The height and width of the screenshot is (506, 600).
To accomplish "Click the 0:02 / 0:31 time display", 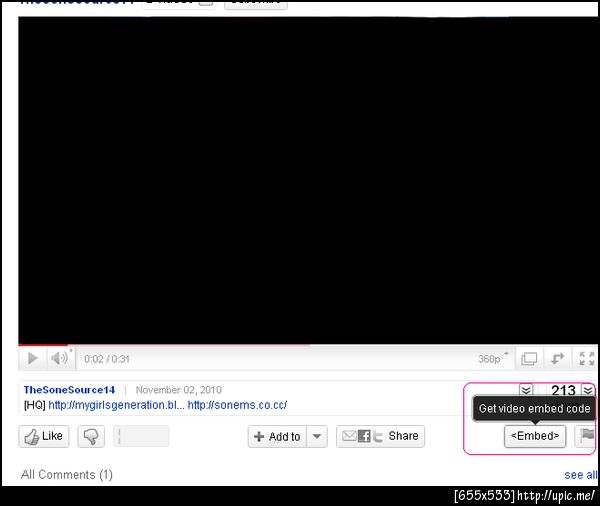I will [107, 359].
